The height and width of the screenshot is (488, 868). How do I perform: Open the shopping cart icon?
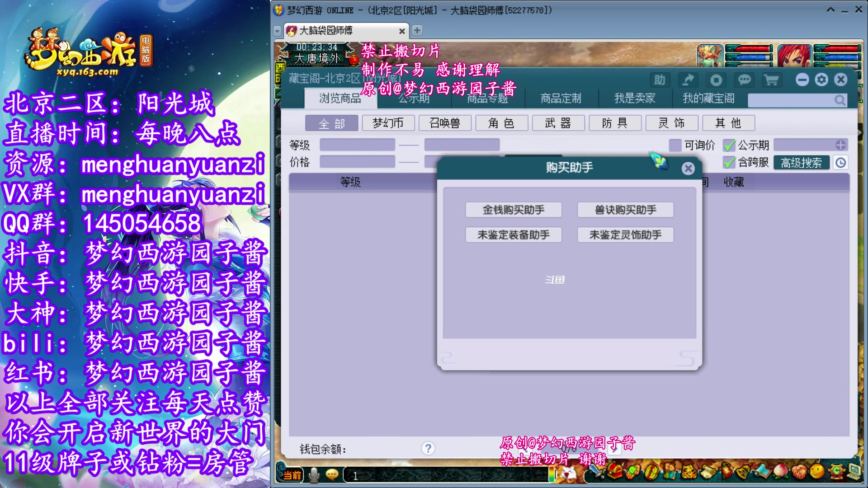click(771, 80)
